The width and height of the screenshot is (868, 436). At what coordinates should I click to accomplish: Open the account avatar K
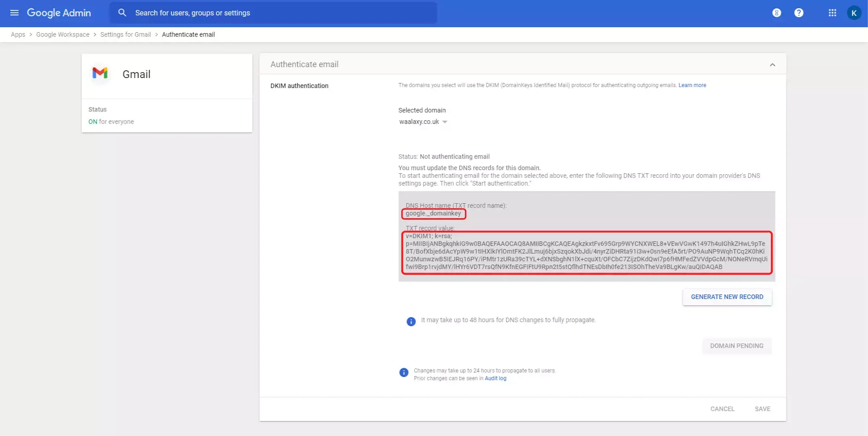854,13
